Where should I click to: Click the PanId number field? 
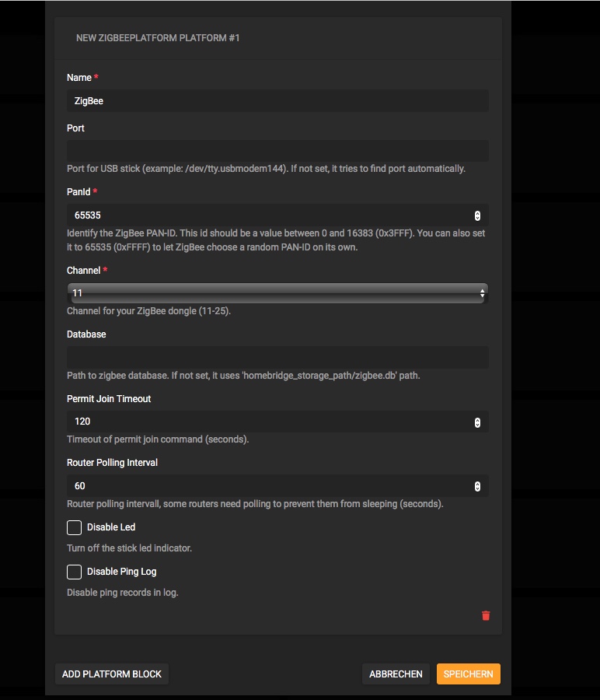coord(264,215)
